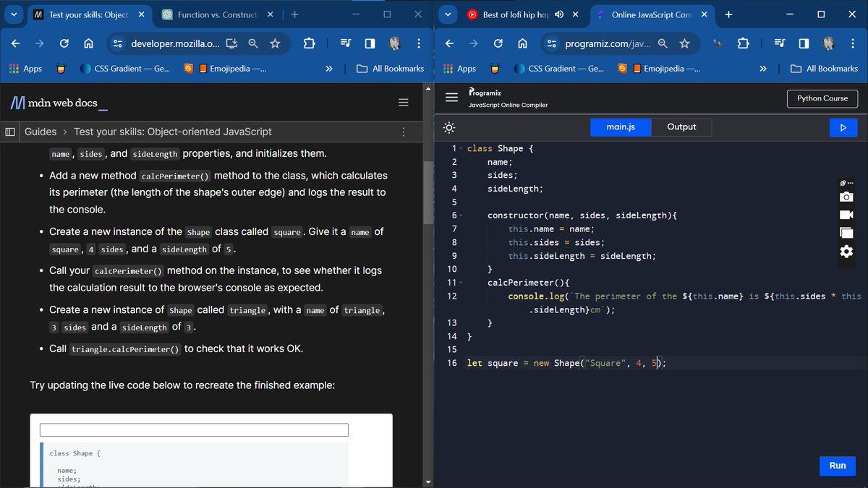Click the blue Run button

pos(838,466)
